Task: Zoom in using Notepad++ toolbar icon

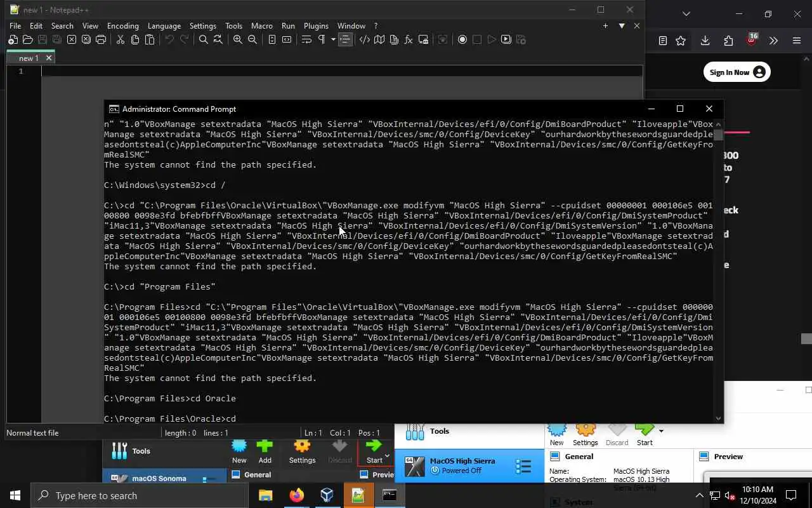Action: pyautogui.click(x=237, y=39)
